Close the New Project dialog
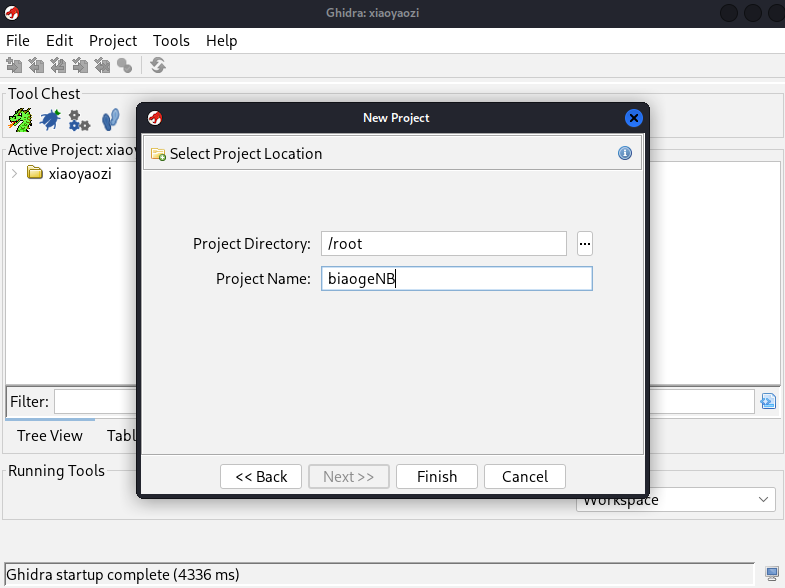Viewport: 785px width, 588px height. tap(633, 118)
